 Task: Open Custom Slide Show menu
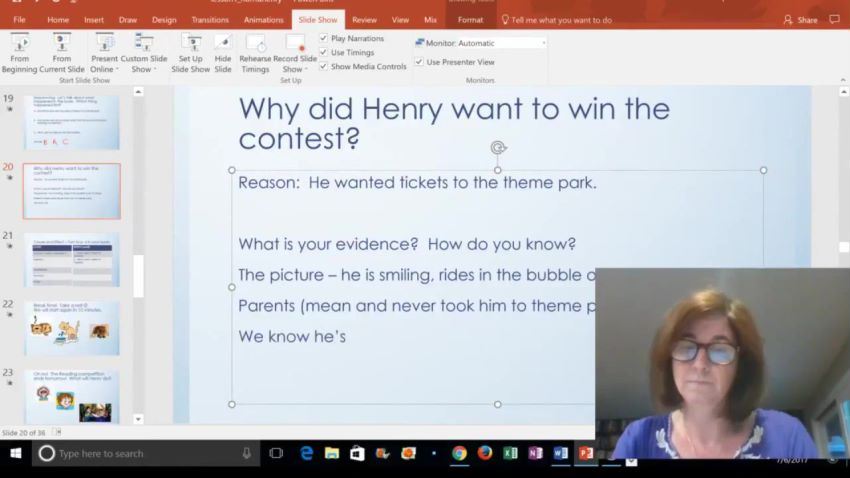(x=144, y=53)
